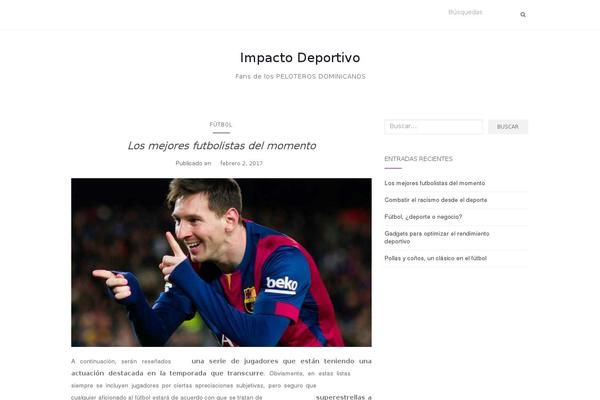
Task: Open Gadgets para optimizar el rendimiento deportivo
Action: 437,237
